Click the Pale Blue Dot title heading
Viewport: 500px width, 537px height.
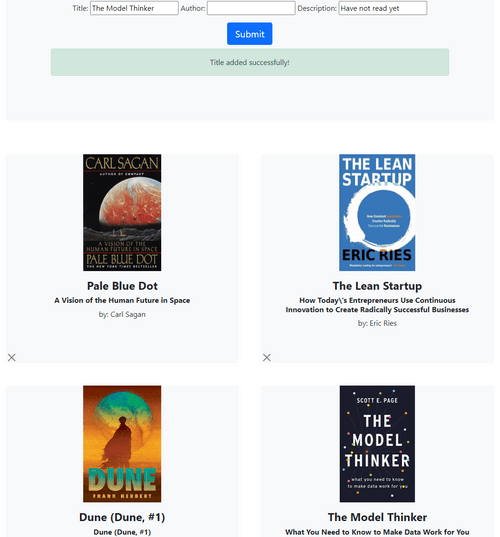122,286
